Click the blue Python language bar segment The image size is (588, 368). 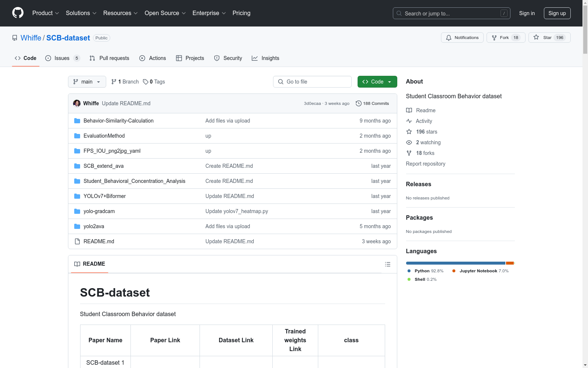click(x=456, y=263)
